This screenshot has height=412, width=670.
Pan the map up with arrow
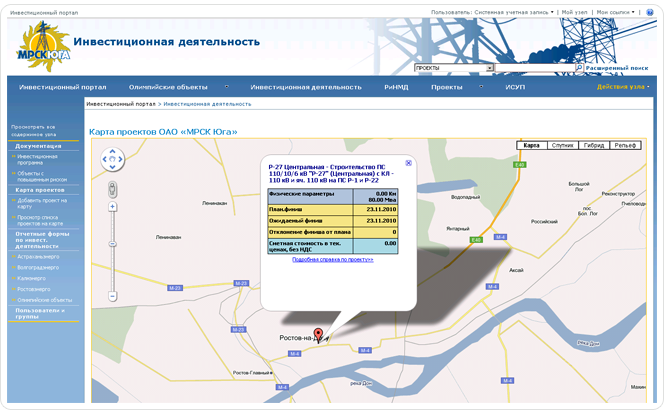tap(112, 151)
